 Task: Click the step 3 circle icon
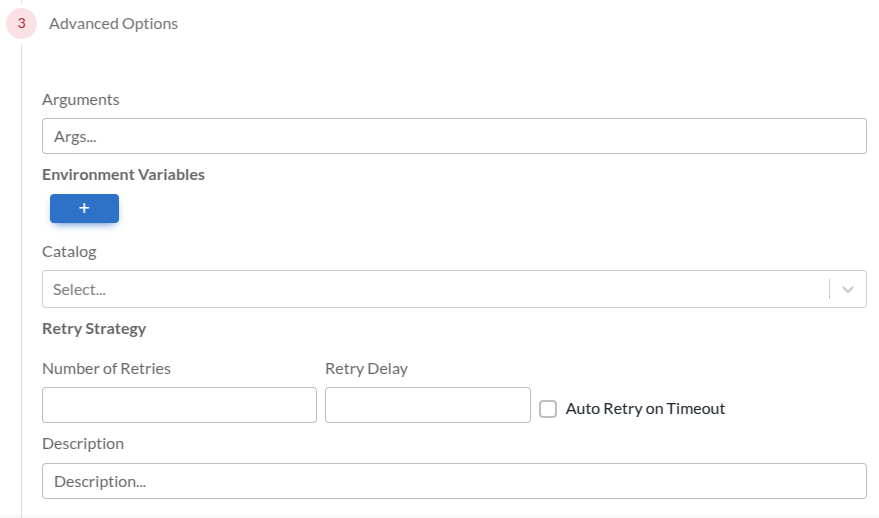[x=21, y=23]
